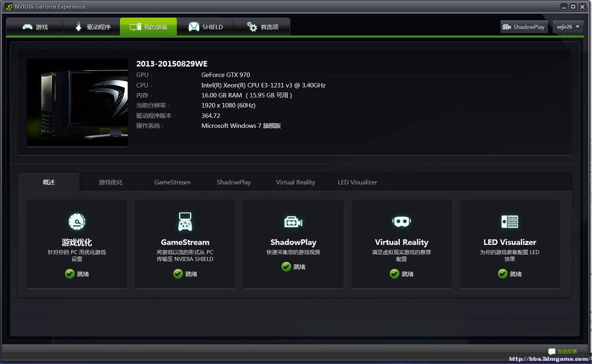Click the 发送反馈 feedback link

click(x=567, y=351)
